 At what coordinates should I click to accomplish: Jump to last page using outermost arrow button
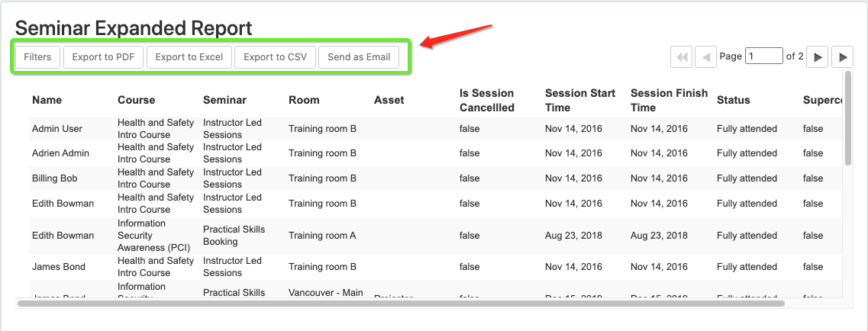843,57
